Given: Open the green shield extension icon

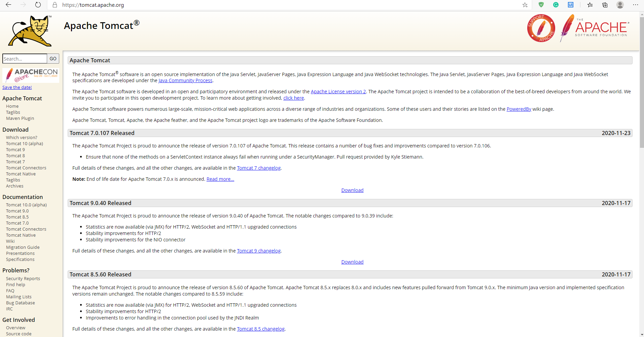Looking at the screenshot, I should coord(541,5).
